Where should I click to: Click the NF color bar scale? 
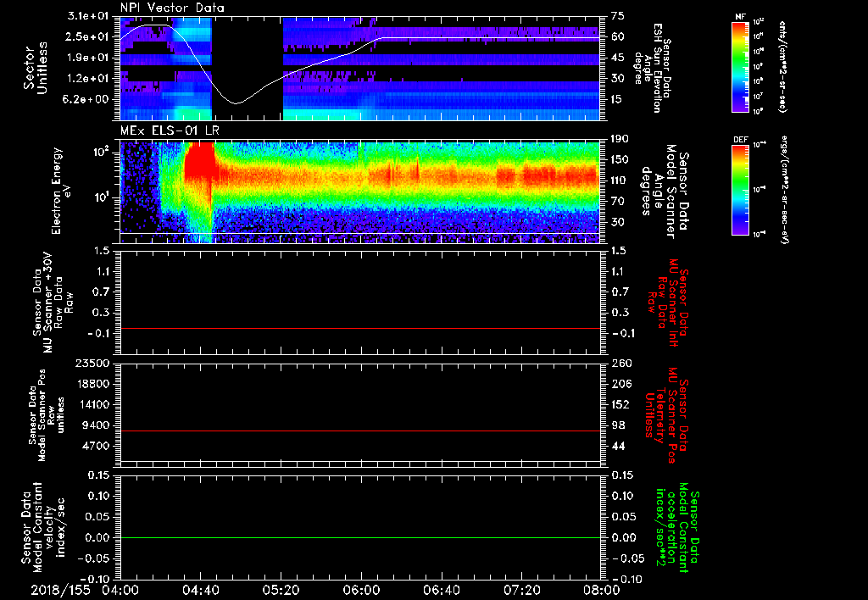(740, 66)
